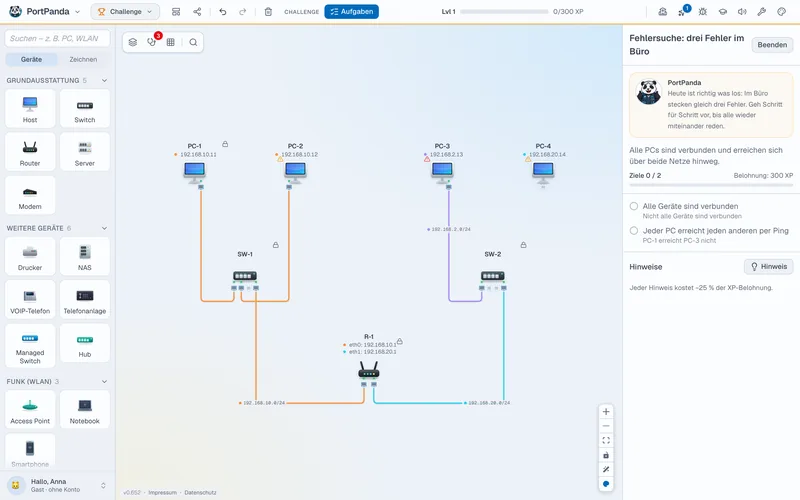Image resolution: width=800 pixels, height=500 pixels.
Task: Zoom in the canvas with plus
Action: click(x=606, y=412)
